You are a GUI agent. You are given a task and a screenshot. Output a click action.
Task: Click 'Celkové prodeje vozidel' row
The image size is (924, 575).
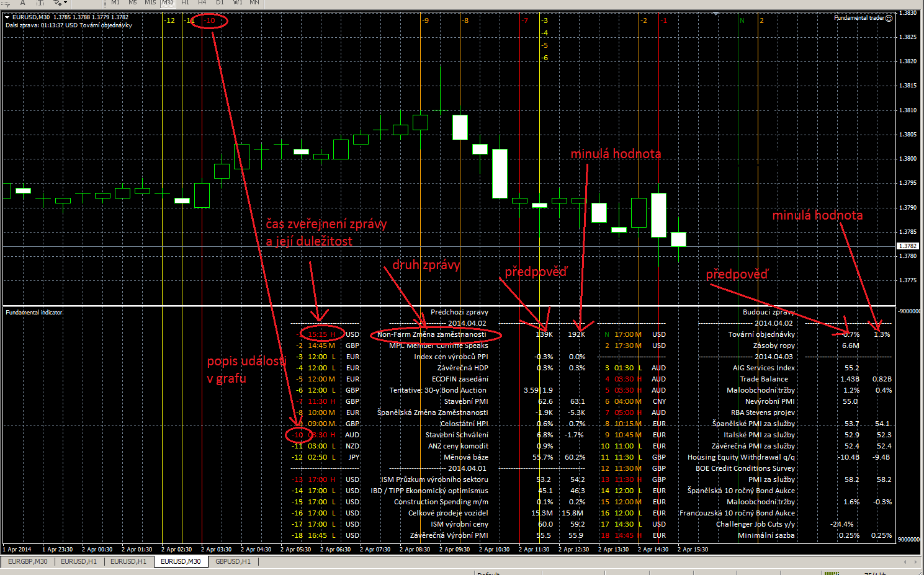(x=448, y=513)
